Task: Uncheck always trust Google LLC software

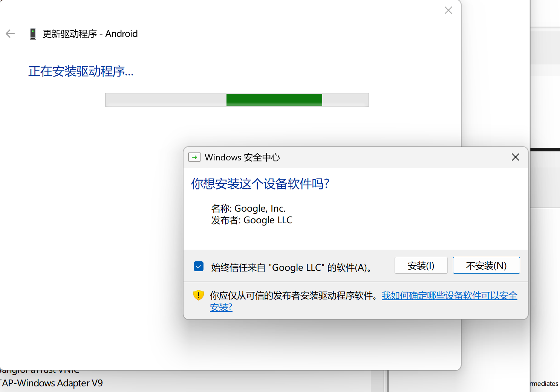Action: (199, 266)
